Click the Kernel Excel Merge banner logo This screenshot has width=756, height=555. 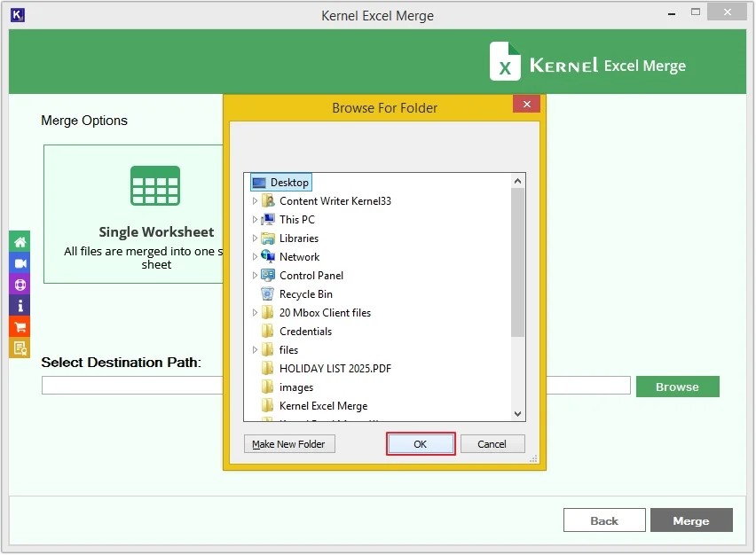[x=587, y=62]
